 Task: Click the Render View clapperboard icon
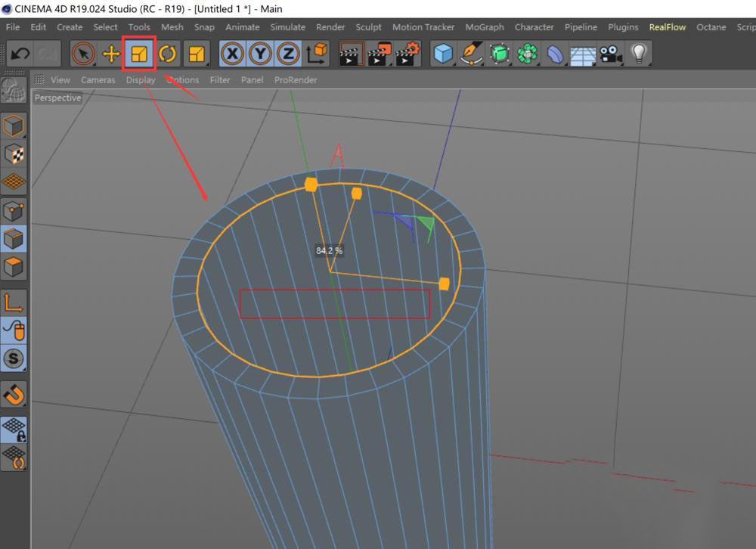click(351, 54)
